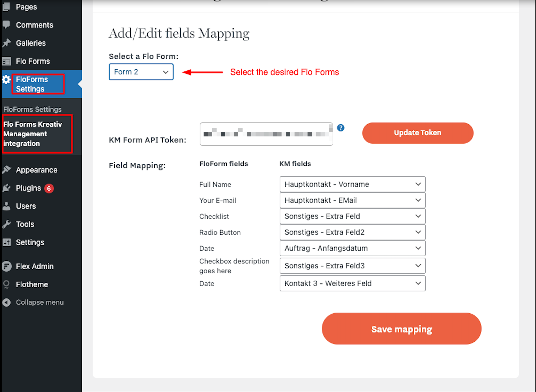The width and height of the screenshot is (536, 392).
Task: Click the FloForms Settings gear icon
Action: [6, 80]
